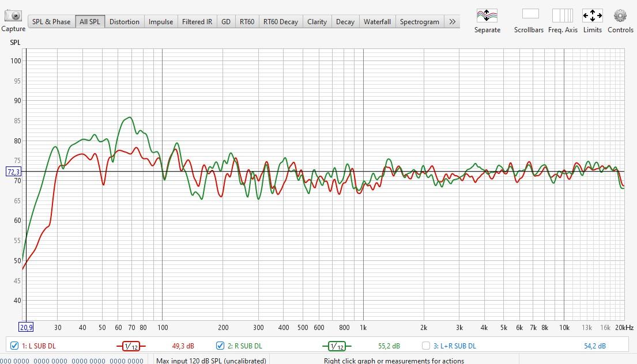
Task: Open the Distortion tab
Action: (x=125, y=22)
